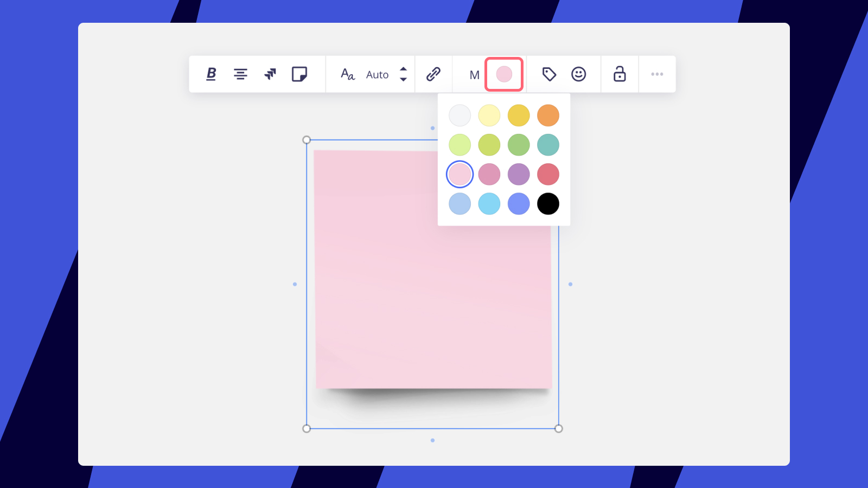Viewport: 868px width, 488px height.
Task: Add a link with the chain icon
Action: [x=433, y=74]
